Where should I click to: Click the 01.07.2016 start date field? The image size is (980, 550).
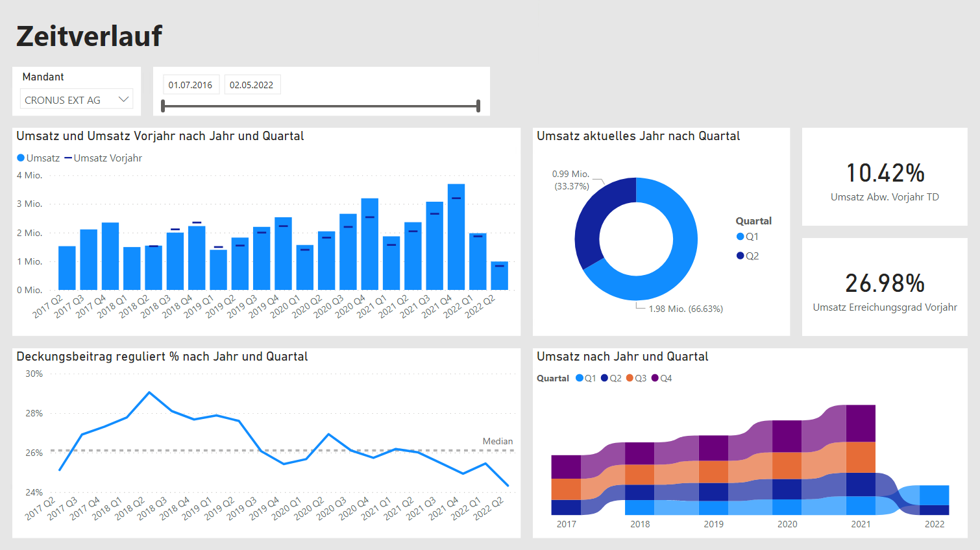point(191,84)
